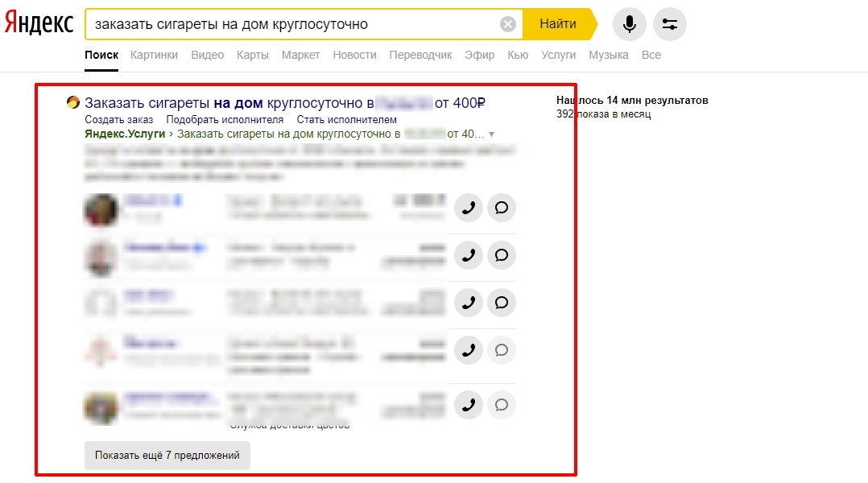Open the Маркет tab

pos(300,55)
